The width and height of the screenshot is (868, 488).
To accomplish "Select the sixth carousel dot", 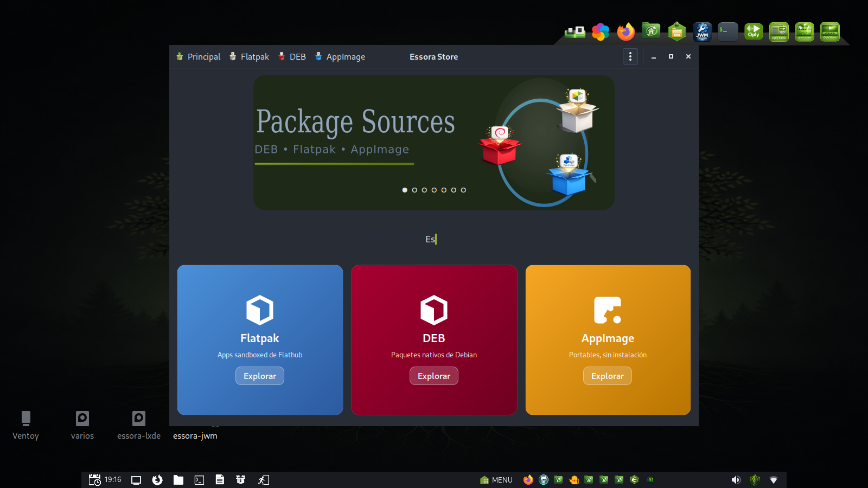I will (x=454, y=190).
